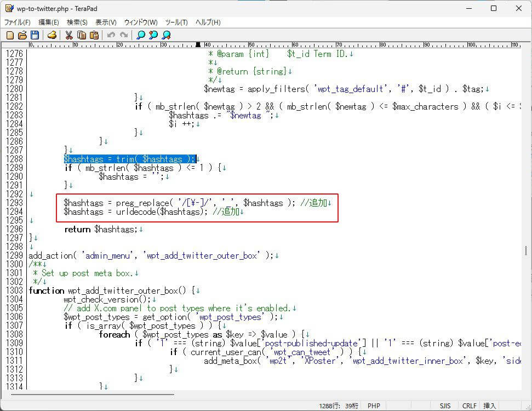Save the file with the floppy disk icon

pos(35,35)
